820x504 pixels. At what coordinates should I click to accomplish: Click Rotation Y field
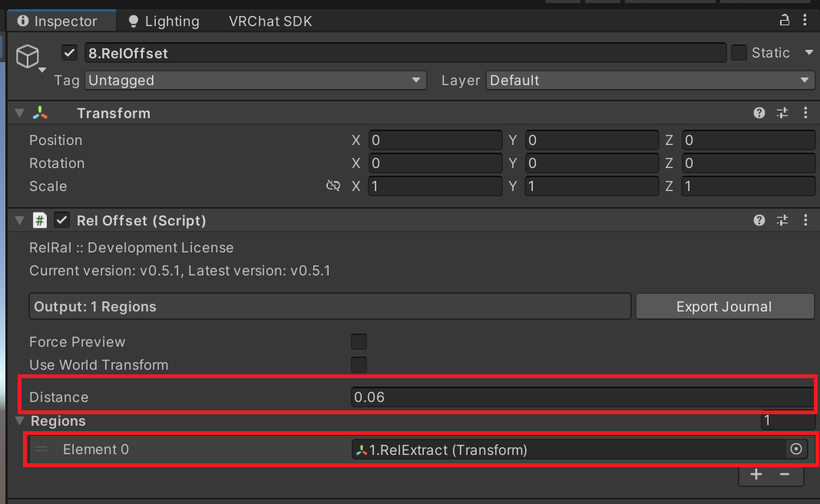[x=591, y=163]
